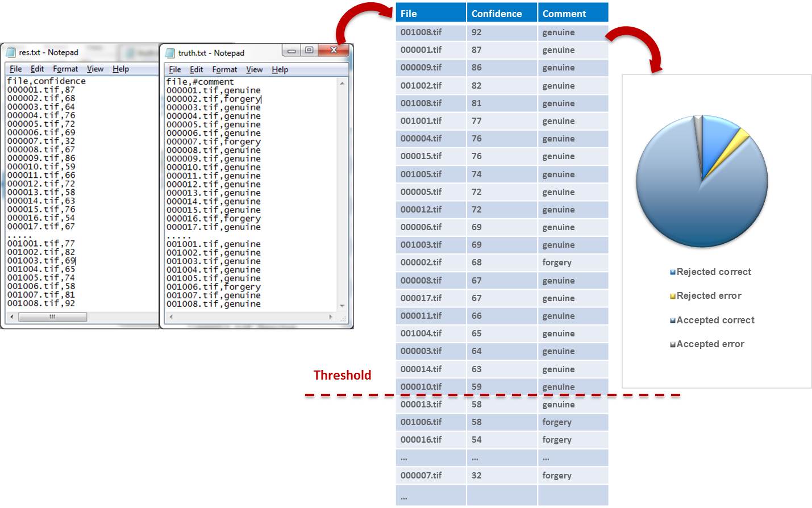Open the Format menu in truth.txt Notepad
The width and height of the screenshot is (812, 508).
coord(224,69)
